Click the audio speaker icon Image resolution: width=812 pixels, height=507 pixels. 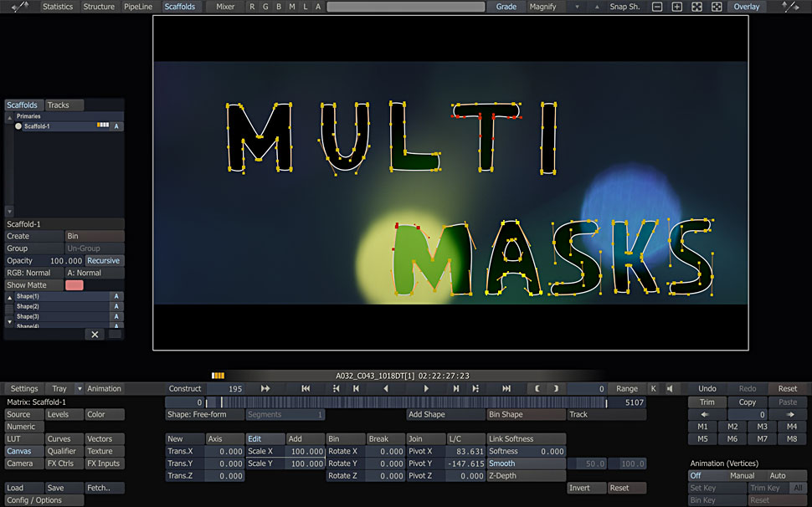668,388
